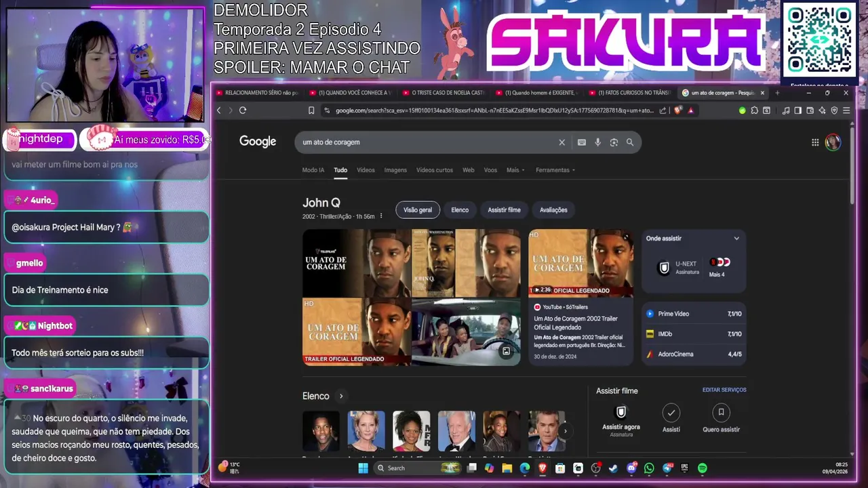Open the U-NEXT Assinatura streaming option
Screen dimensions: 868x488
[x=679, y=267]
